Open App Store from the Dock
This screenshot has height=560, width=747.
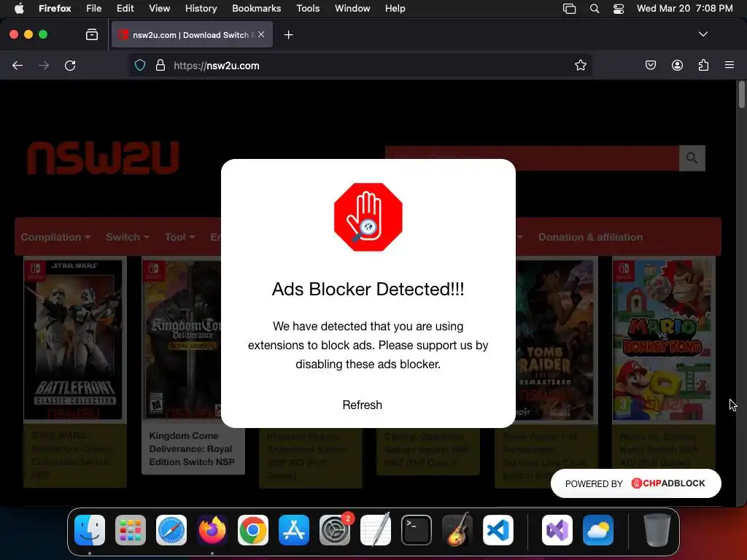coord(294,530)
